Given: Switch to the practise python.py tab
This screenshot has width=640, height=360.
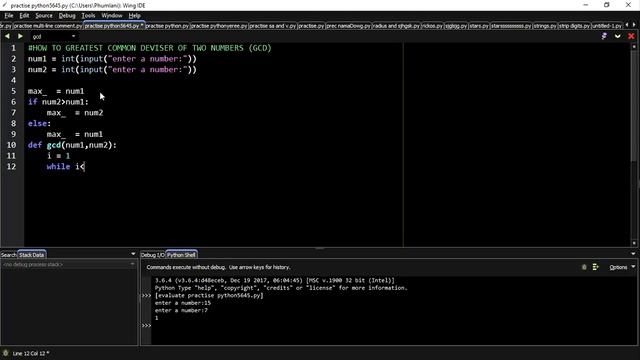Looking at the screenshot, I should (x=167, y=26).
